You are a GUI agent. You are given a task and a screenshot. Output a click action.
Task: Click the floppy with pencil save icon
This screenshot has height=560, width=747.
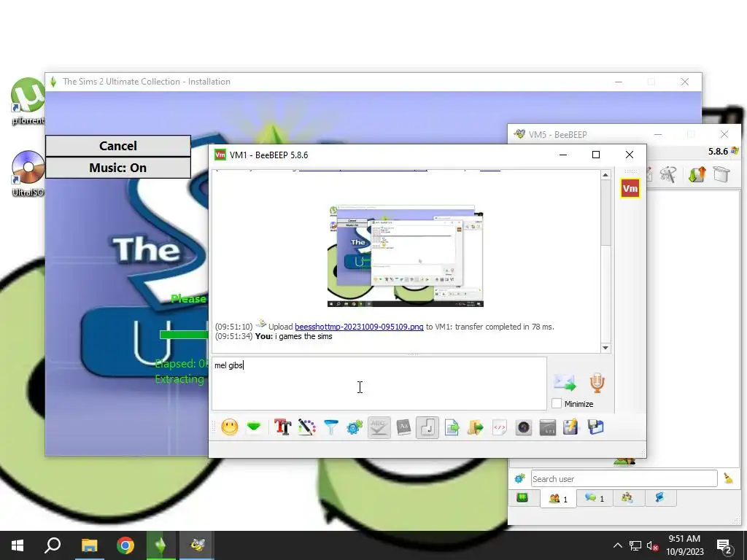tap(571, 427)
